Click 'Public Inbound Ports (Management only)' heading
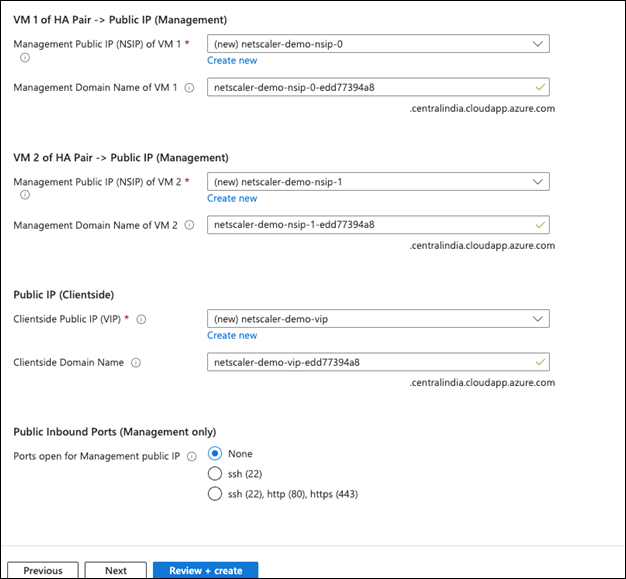Viewport: 626px width, 579px height. click(x=115, y=432)
